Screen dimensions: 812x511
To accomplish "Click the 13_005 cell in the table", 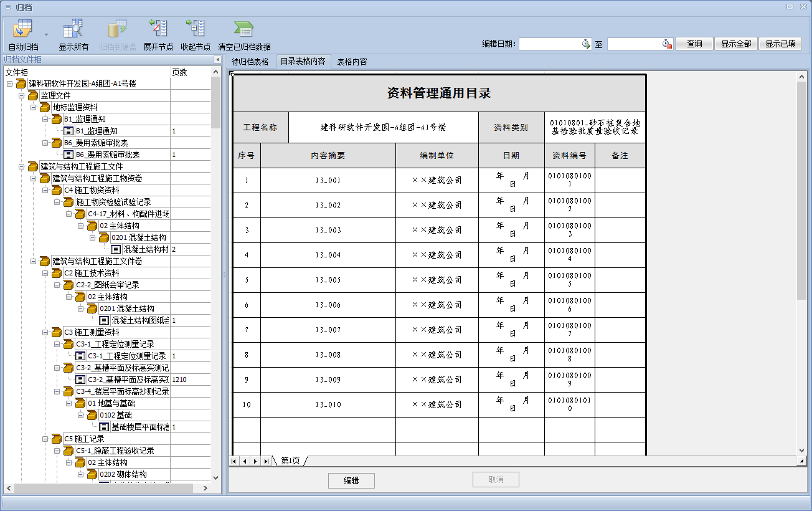I will click(328, 280).
